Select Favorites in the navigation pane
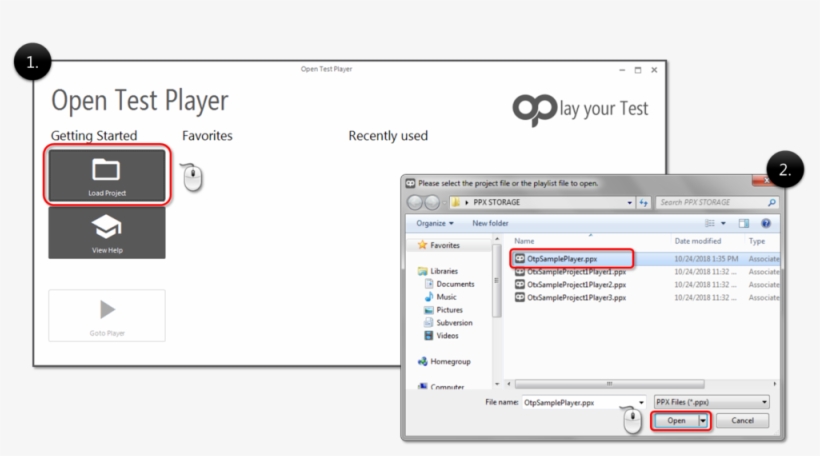The width and height of the screenshot is (820, 456). (445, 245)
